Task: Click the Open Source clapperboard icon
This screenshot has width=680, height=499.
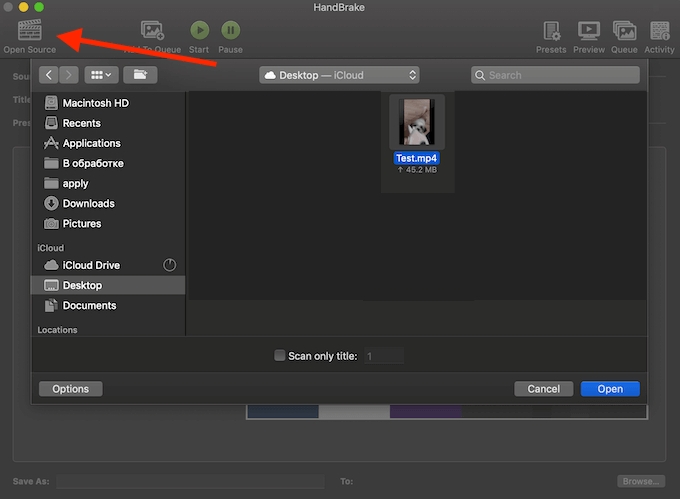Action: [x=29, y=30]
